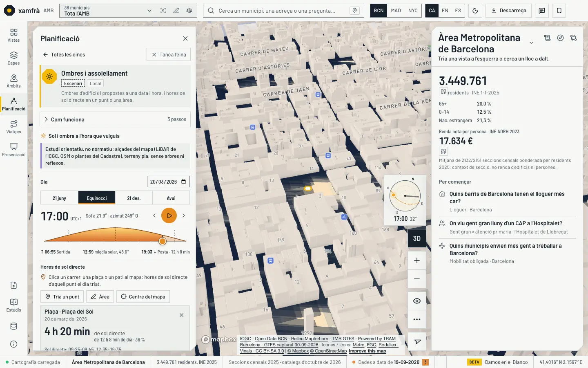Toggle the 3D map view
Screen dimensions: 588x368
tap(417, 238)
